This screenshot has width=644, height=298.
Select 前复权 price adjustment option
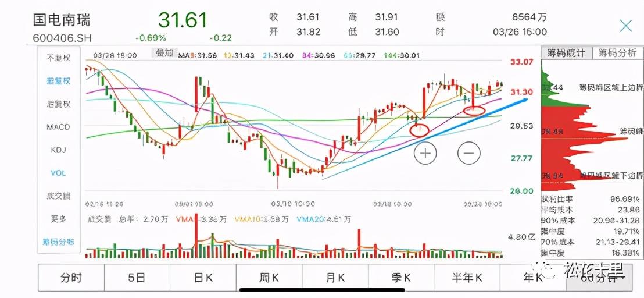59,81
